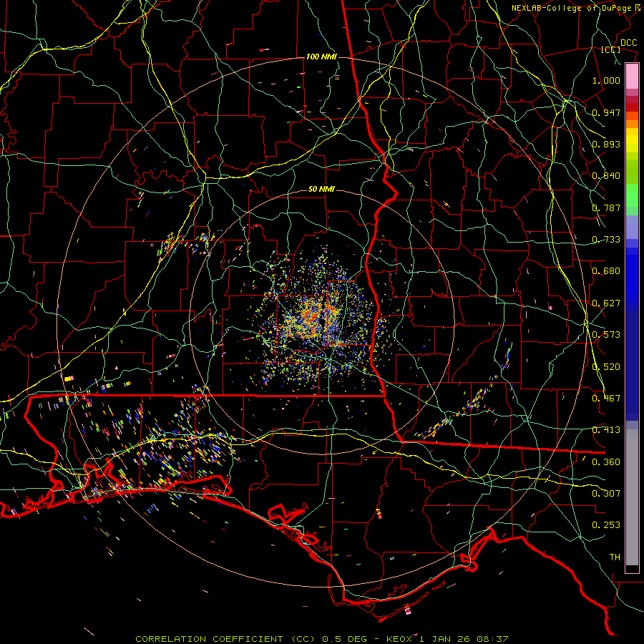Click the 0.520 legend value
This screenshot has height=644, width=644.
[x=606, y=367]
